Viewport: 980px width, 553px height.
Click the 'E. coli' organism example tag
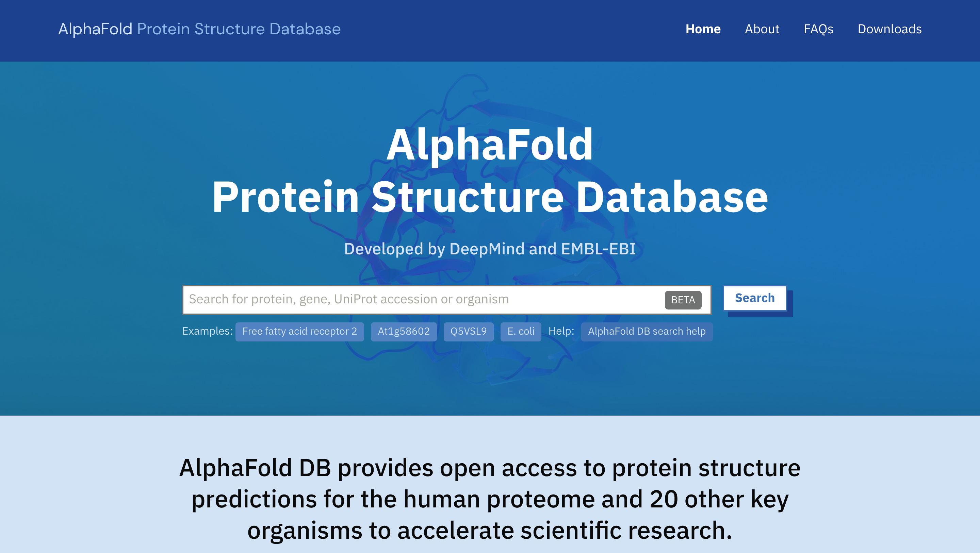pyautogui.click(x=521, y=331)
